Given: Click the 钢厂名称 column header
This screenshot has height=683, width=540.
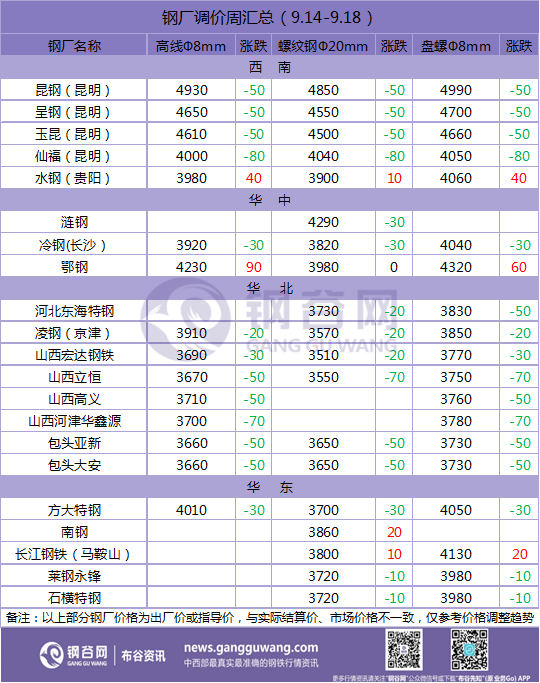Looking at the screenshot, I should click(x=74, y=46).
